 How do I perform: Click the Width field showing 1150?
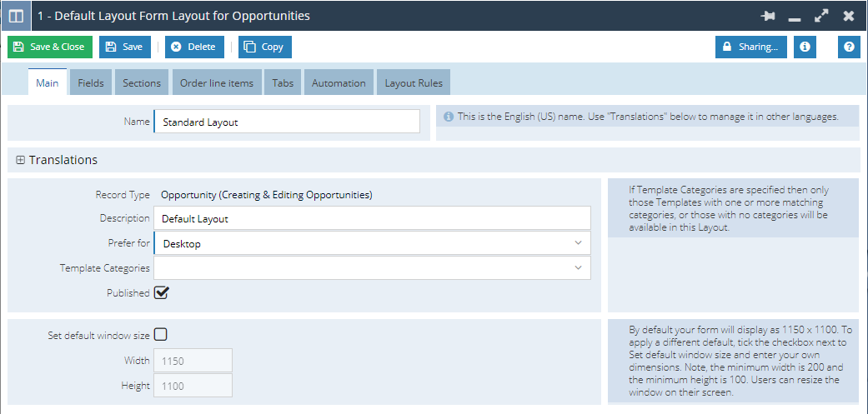[193, 361]
